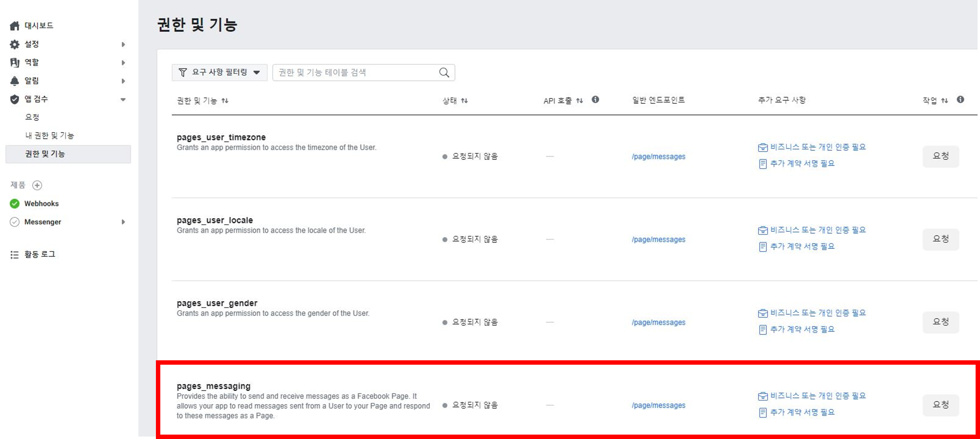Select 요청 under 앱 검수
Screen dimensions: 980x439
tap(32, 117)
